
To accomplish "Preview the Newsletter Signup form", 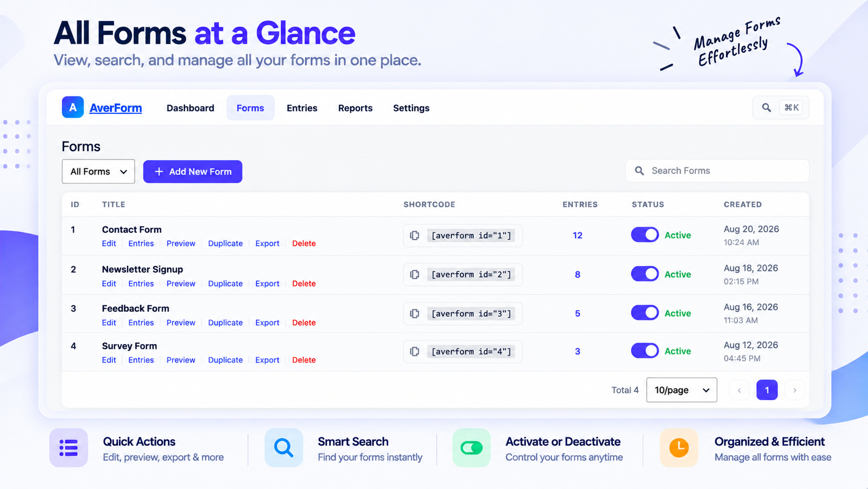I will [x=181, y=283].
